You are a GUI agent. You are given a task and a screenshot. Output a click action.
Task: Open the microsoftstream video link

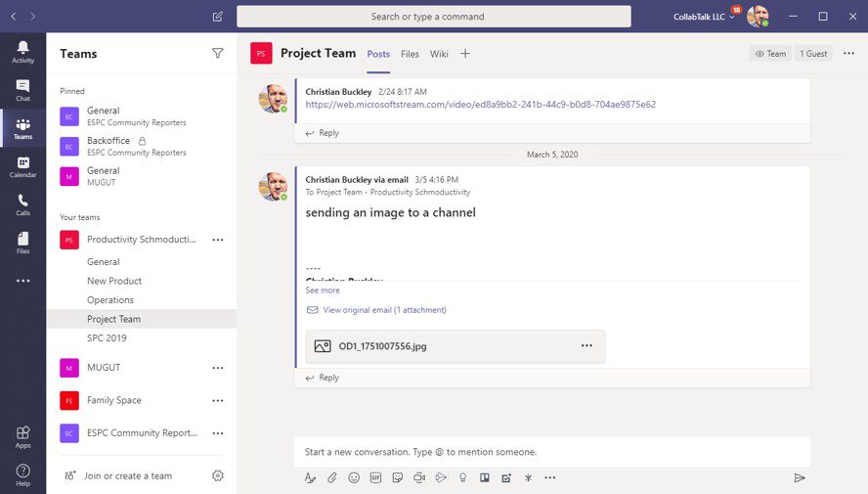point(480,105)
